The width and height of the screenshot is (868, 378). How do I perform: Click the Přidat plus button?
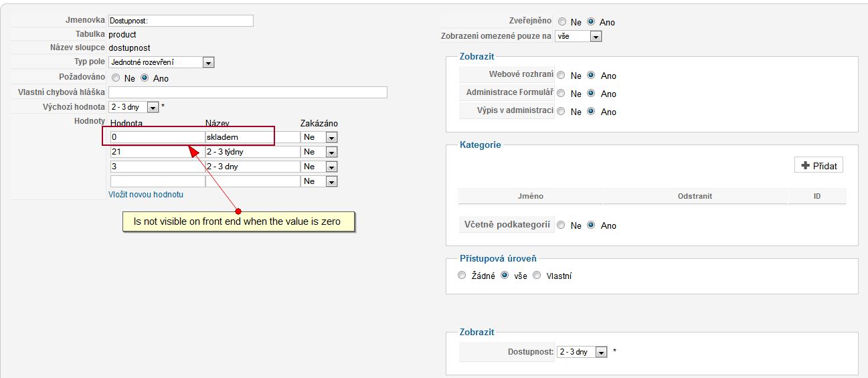[x=818, y=165]
